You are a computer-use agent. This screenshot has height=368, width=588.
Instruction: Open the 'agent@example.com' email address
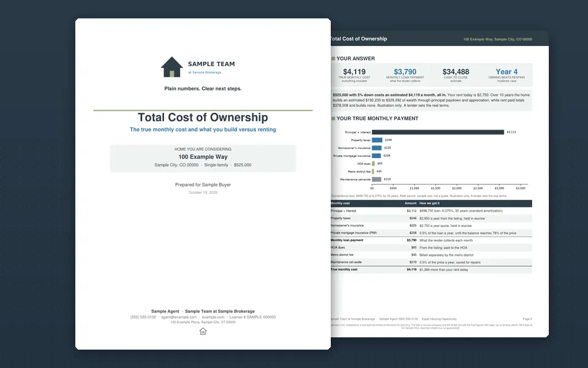point(179,317)
